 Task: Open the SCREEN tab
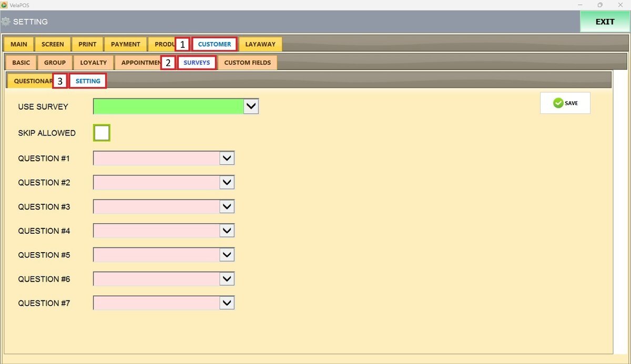pos(53,44)
